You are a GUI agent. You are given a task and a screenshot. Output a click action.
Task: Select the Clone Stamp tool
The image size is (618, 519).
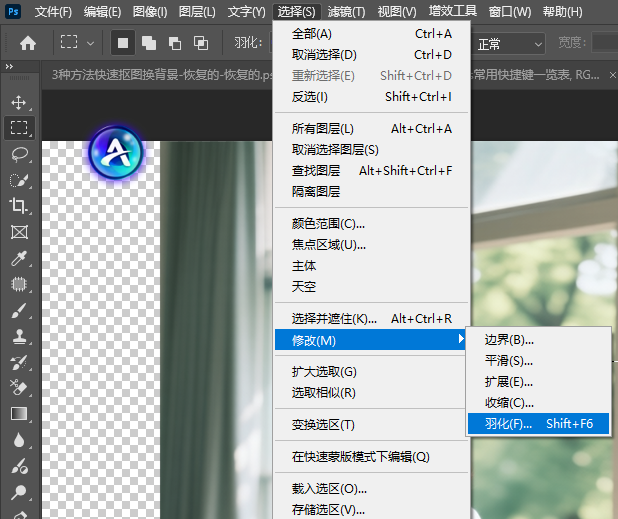point(18,337)
